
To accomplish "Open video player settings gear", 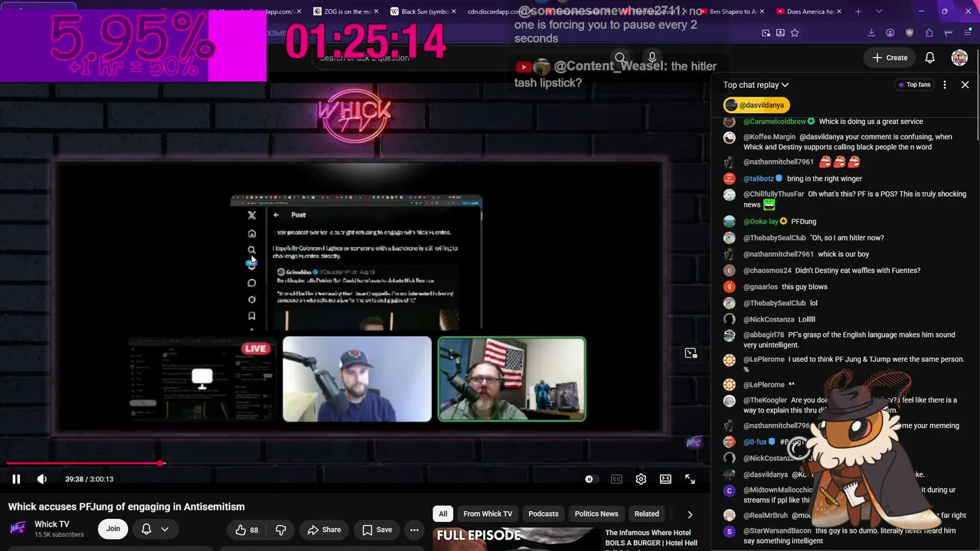I will [641, 479].
